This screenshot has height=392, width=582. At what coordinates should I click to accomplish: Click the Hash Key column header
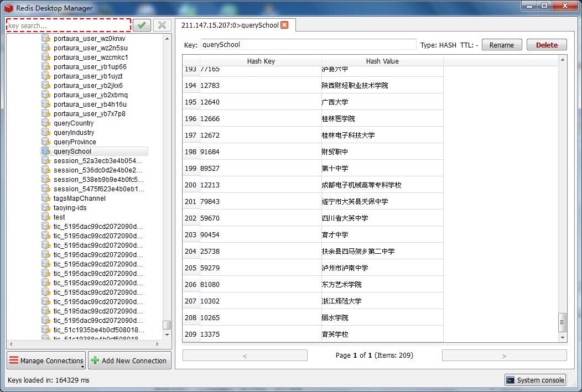tap(261, 61)
